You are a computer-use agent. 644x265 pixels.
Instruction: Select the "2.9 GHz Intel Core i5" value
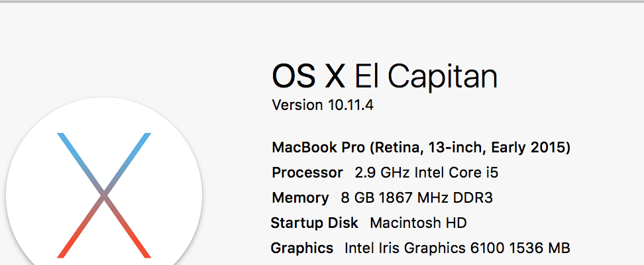426,173
